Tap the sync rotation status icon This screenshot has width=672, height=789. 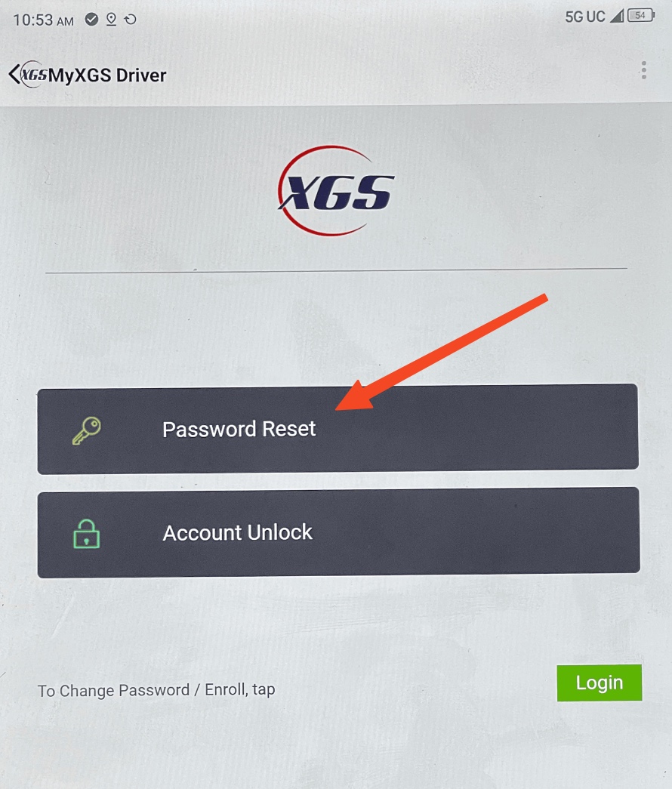131,20
